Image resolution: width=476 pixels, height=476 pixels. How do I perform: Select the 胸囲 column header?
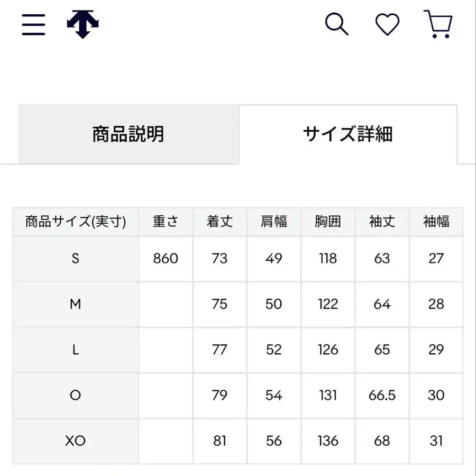pos(328,221)
